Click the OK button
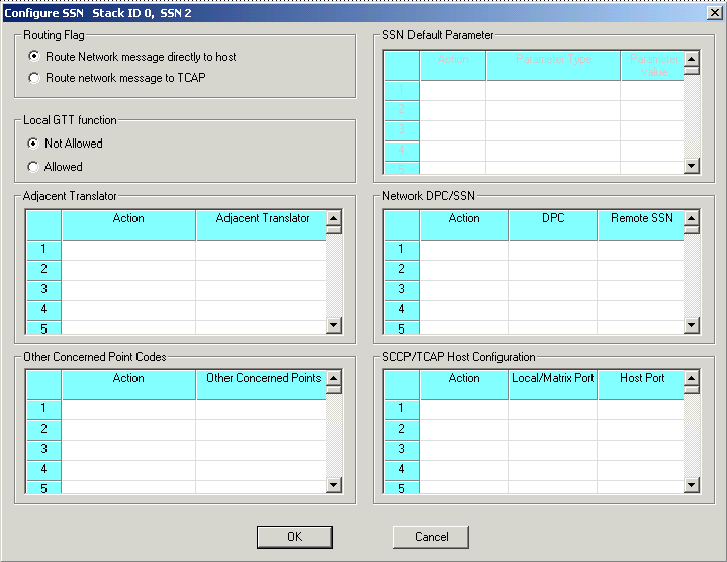The width and height of the screenshot is (727, 562). click(294, 537)
